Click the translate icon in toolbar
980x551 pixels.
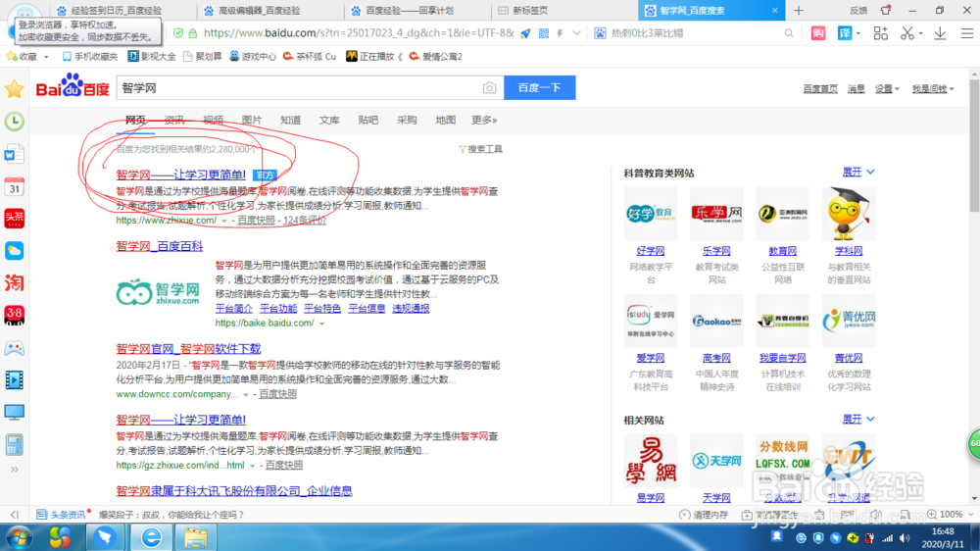click(845, 33)
